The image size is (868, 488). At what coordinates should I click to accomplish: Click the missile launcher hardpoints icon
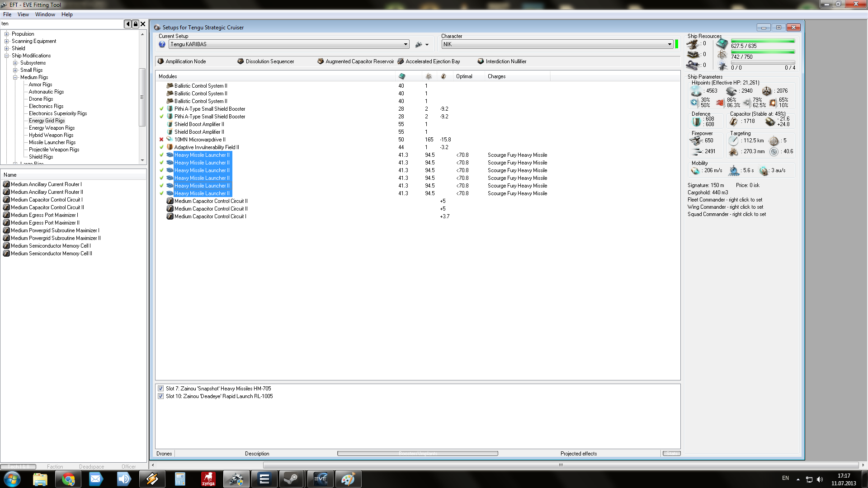[x=693, y=55]
